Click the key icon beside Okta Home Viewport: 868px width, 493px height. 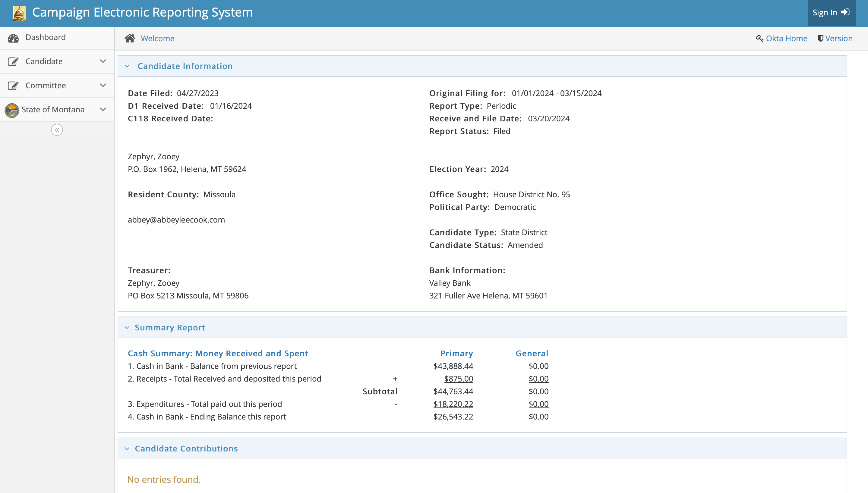(759, 39)
